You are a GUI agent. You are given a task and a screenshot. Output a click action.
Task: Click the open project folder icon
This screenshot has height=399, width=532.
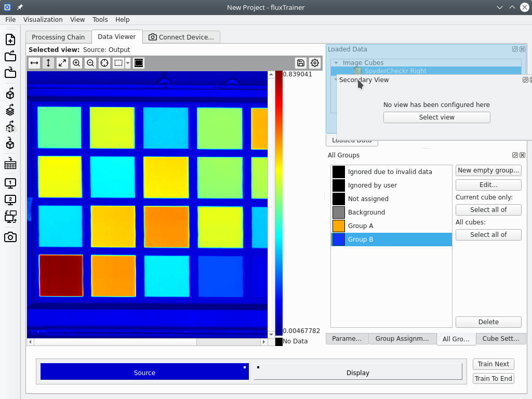click(10, 56)
